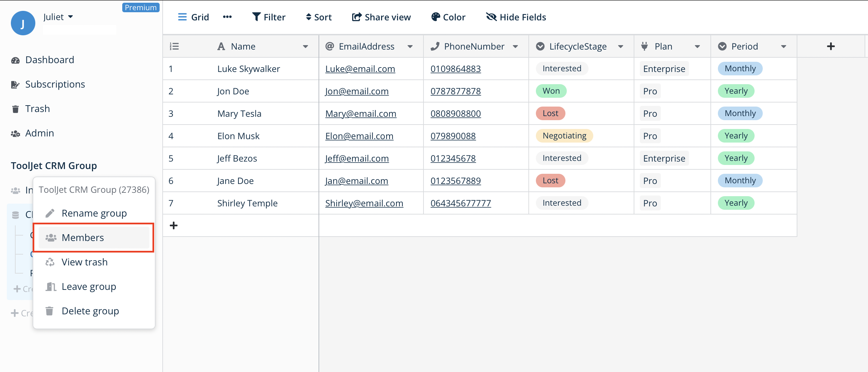Choose Rename group from the menu
Image resolution: width=868 pixels, height=372 pixels.
94,213
